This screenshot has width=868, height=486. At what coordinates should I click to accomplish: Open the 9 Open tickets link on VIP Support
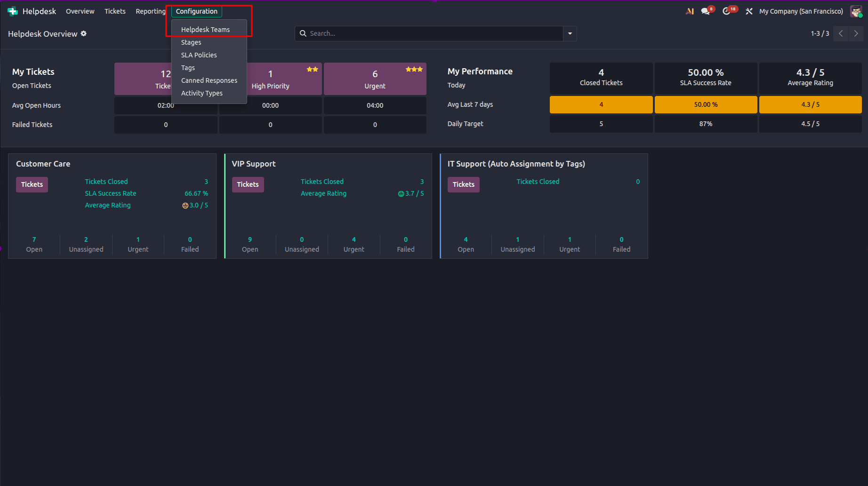point(250,244)
